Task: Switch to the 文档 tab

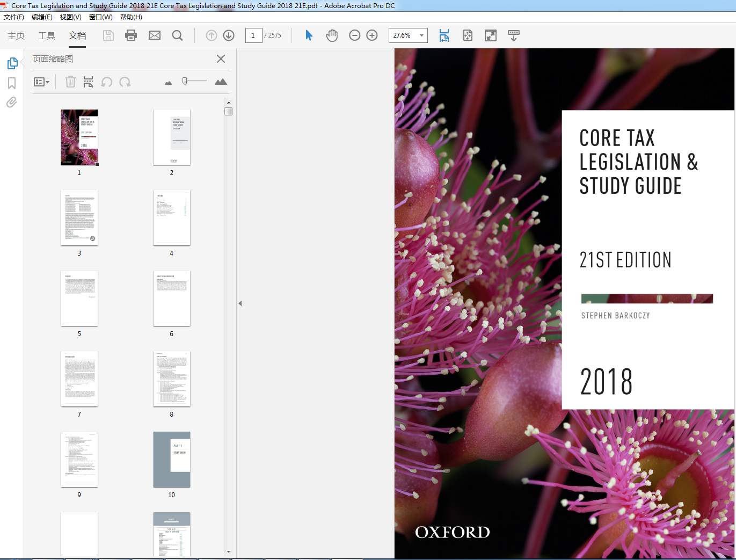Action: click(77, 35)
